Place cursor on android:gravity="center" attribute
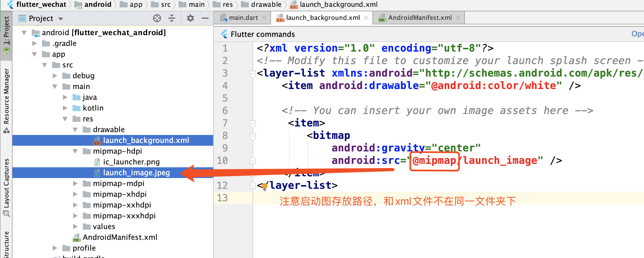 tap(406, 148)
